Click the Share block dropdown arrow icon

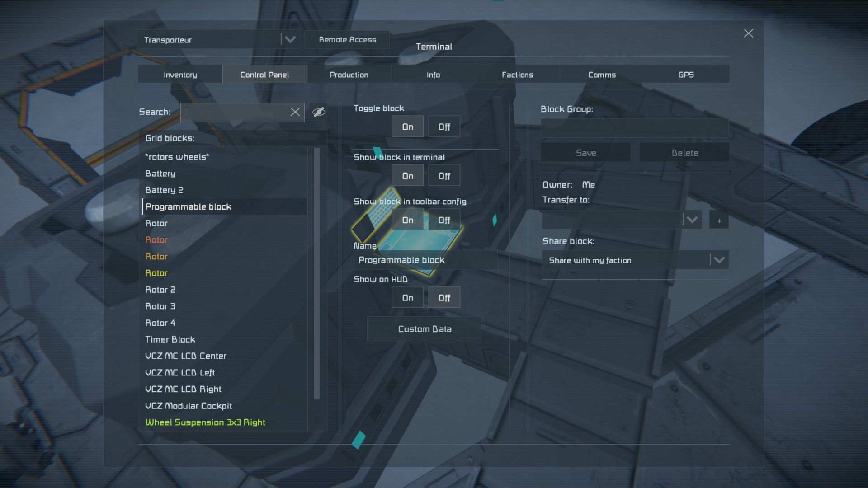coord(719,260)
